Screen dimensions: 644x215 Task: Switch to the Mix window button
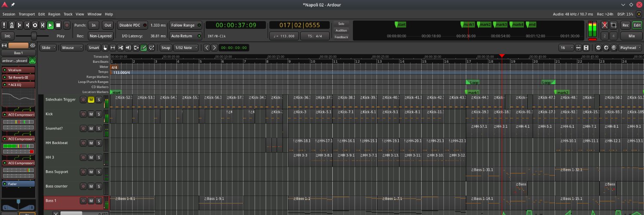coord(632,36)
